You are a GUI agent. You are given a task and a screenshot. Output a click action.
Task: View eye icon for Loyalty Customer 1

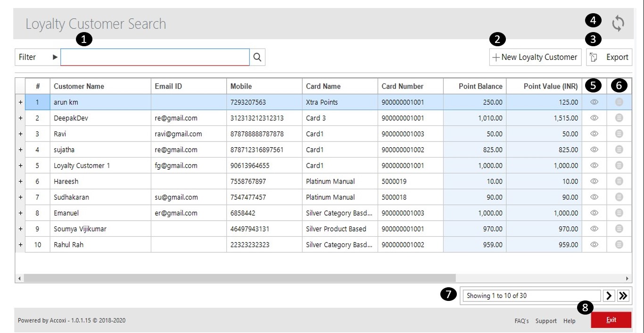click(x=594, y=166)
